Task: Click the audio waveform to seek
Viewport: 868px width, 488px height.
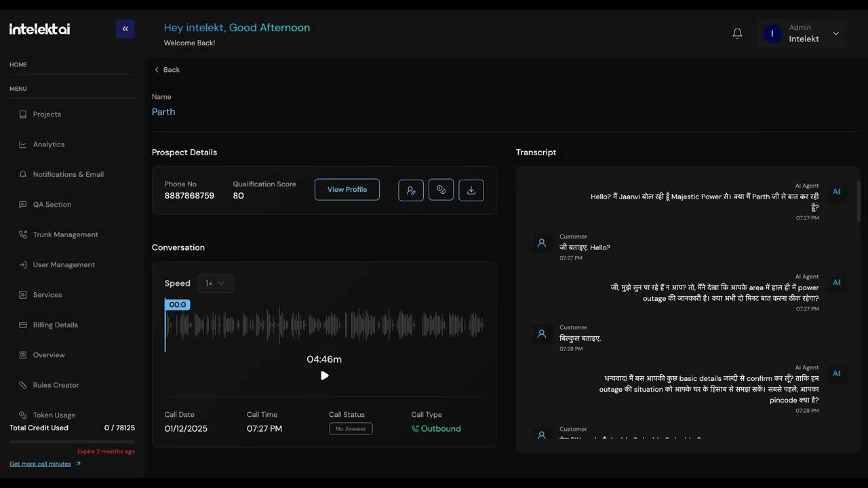Action: click(325, 325)
